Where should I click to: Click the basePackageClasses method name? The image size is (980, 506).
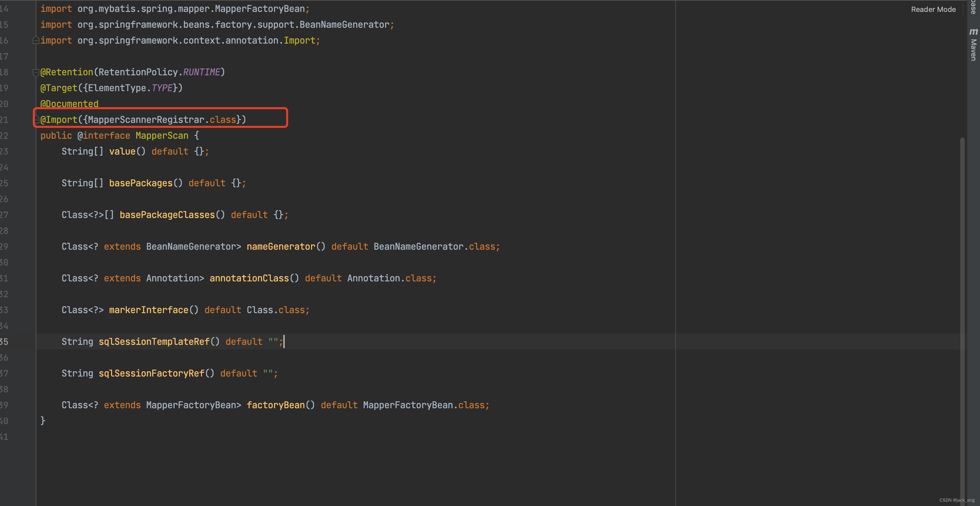click(x=167, y=215)
